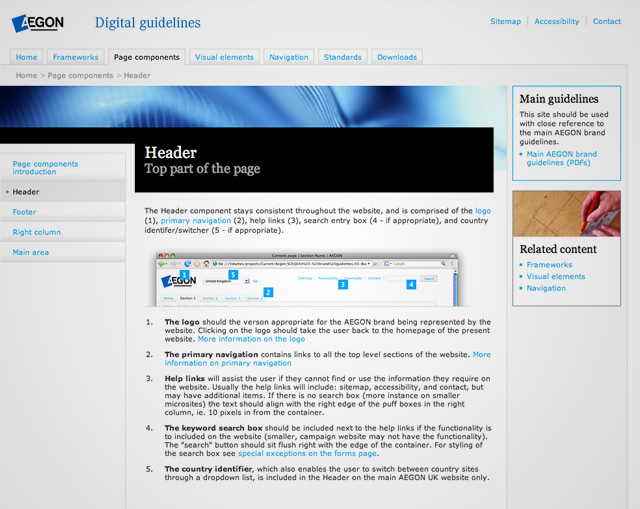The image size is (640, 509).
Task: Open the Digital guidelines site title
Action: [x=148, y=23]
